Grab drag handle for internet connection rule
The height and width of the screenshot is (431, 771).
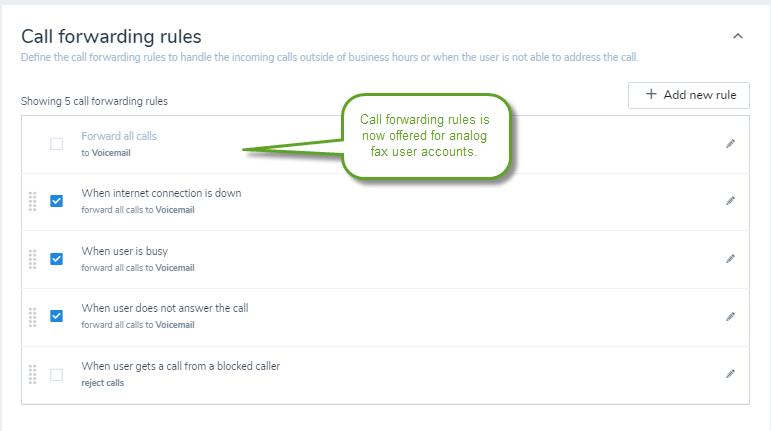pos(32,201)
